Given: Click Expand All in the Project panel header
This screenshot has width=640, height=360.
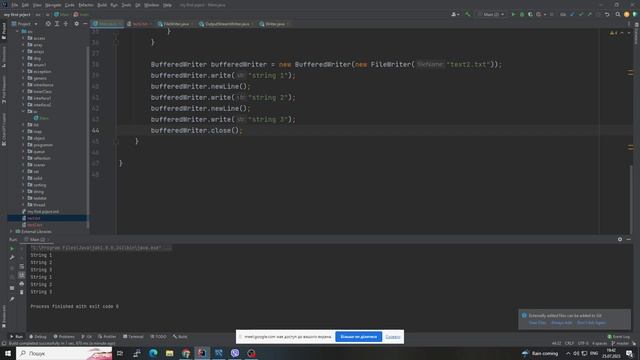Looking at the screenshot, I should pyautogui.click(x=57, y=24).
